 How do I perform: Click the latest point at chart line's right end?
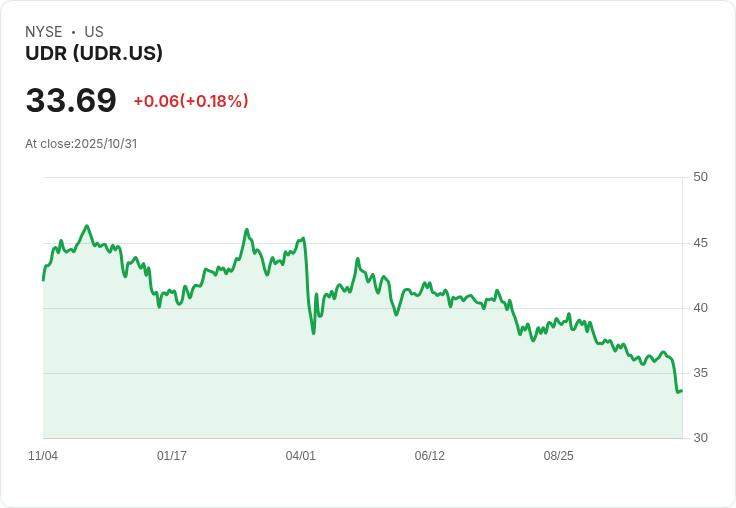(681, 391)
